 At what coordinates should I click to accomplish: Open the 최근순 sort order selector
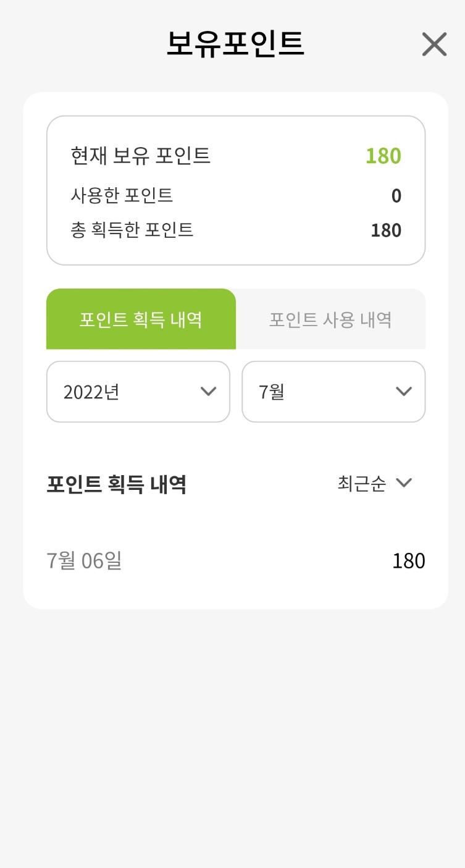375,483
